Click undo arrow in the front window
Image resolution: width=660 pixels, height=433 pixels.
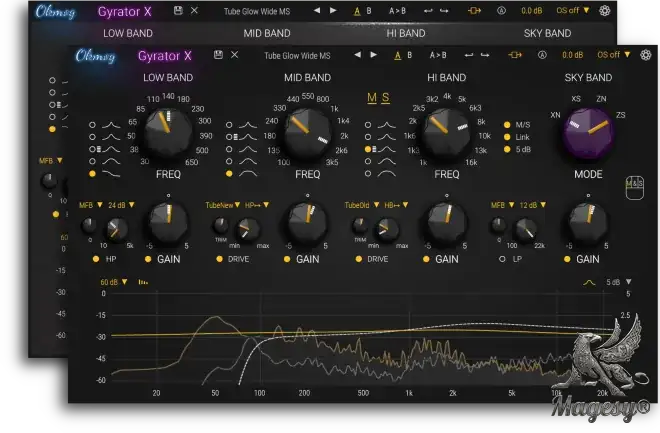click(468, 55)
